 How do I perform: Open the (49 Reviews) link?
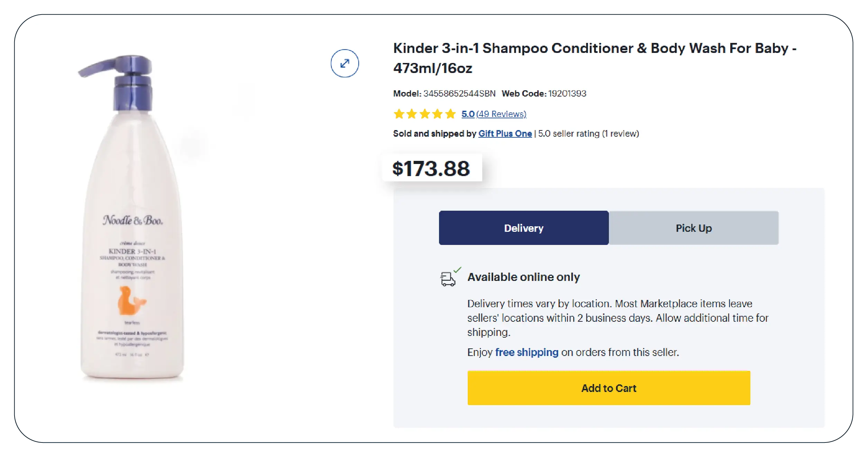(501, 114)
